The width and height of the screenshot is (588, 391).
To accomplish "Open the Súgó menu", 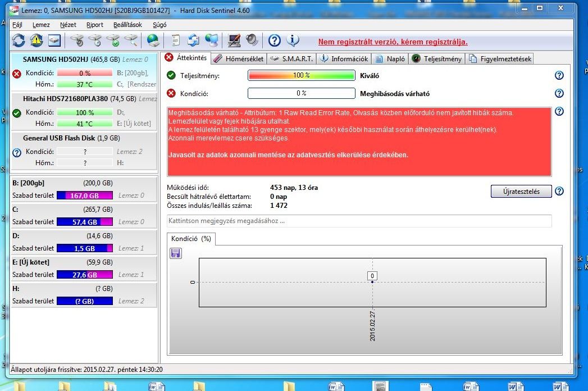I will click(x=159, y=25).
